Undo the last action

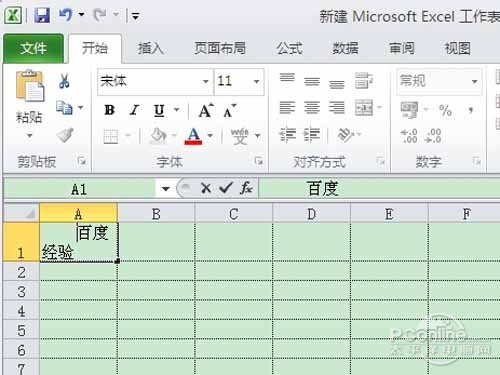[65, 15]
